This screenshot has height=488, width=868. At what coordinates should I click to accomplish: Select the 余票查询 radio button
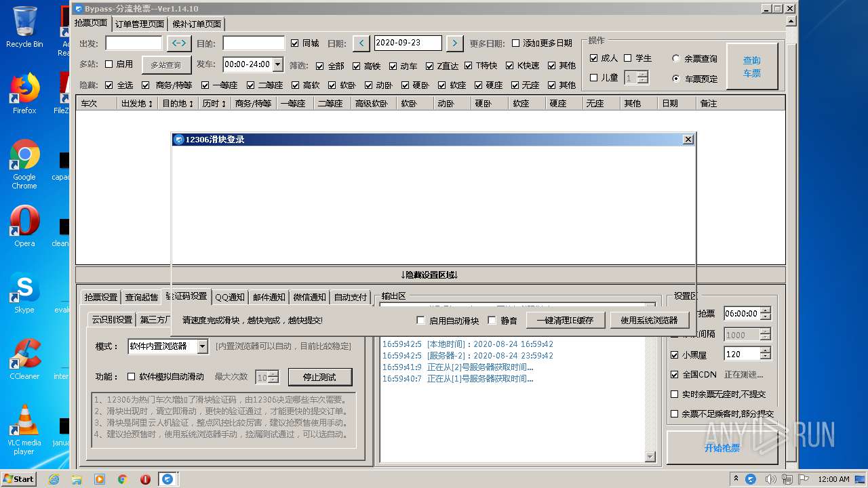click(676, 59)
